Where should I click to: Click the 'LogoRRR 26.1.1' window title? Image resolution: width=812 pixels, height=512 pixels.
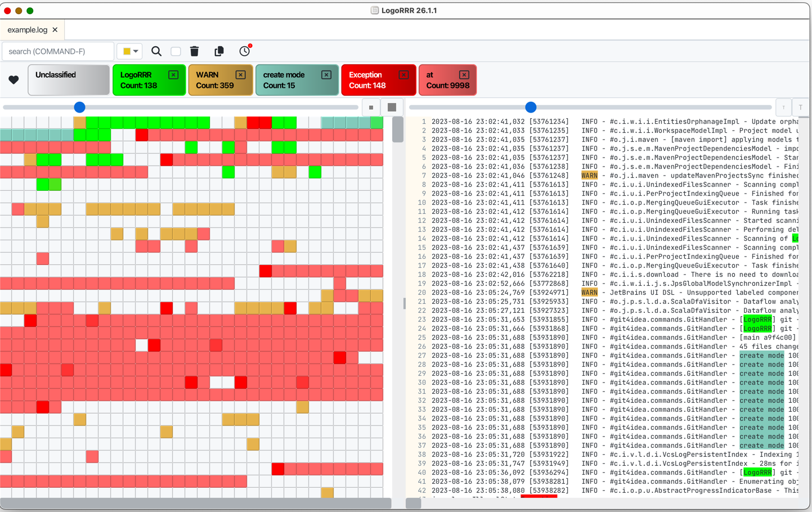click(409, 10)
